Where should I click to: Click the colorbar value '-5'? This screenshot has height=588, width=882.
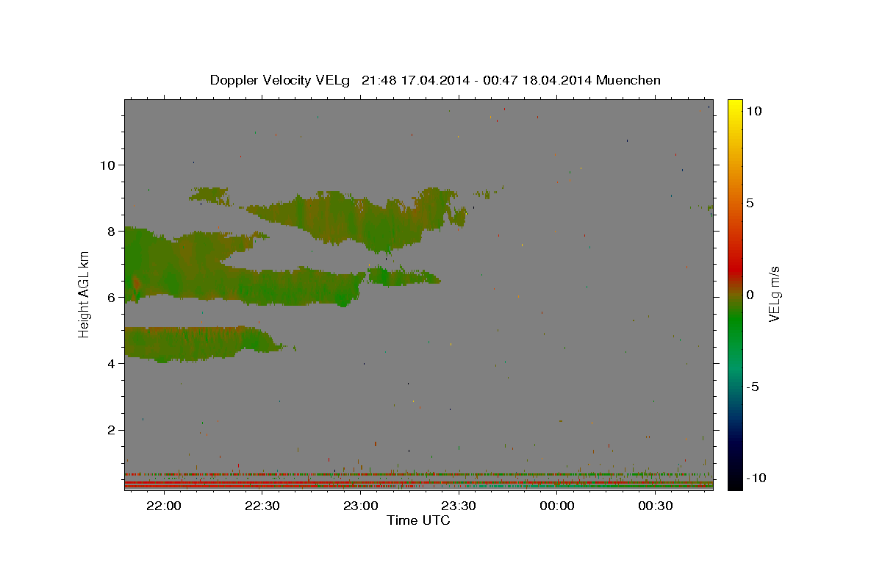pyautogui.click(x=751, y=387)
